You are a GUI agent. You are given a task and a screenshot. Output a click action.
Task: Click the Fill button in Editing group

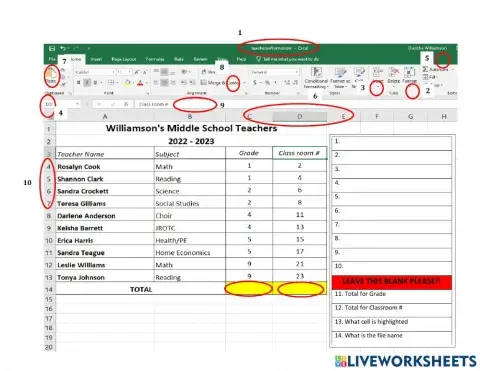pyautogui.click(x=430, y=77)
